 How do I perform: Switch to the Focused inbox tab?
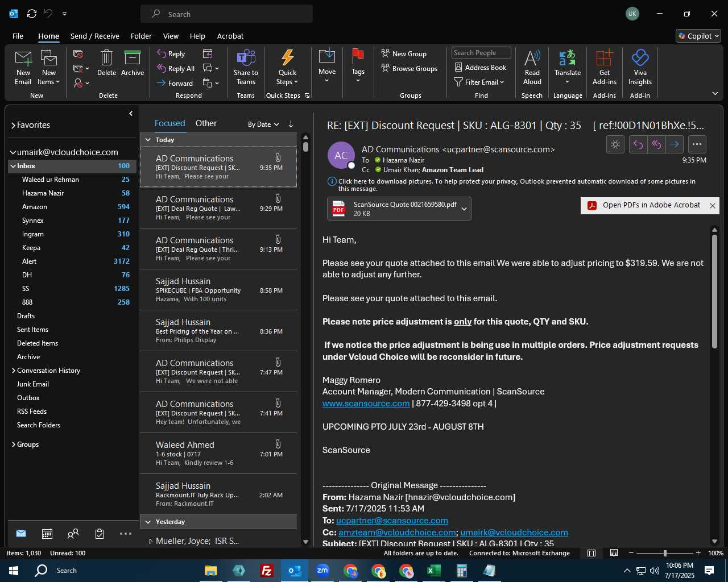click(169, 123)
